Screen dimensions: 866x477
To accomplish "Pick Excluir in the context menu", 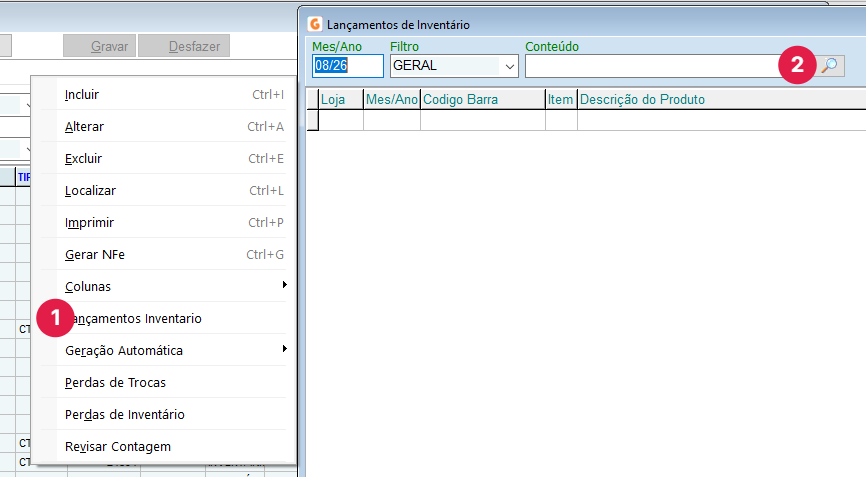I will [x=165, y=158].
